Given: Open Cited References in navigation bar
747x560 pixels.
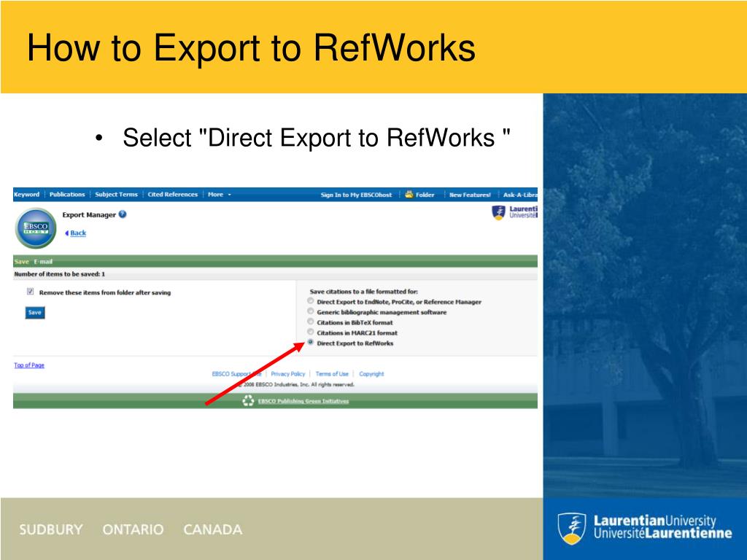Looking at the screenshot, I should click(172, 194).
